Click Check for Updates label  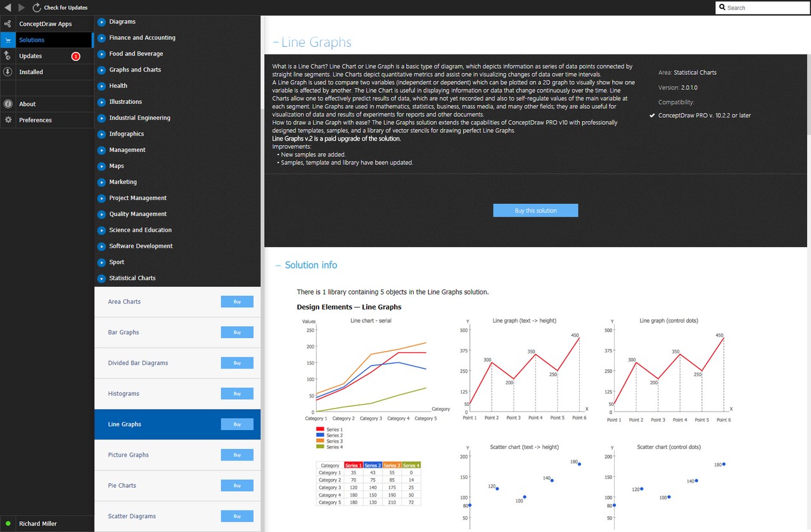click(66, 8)
